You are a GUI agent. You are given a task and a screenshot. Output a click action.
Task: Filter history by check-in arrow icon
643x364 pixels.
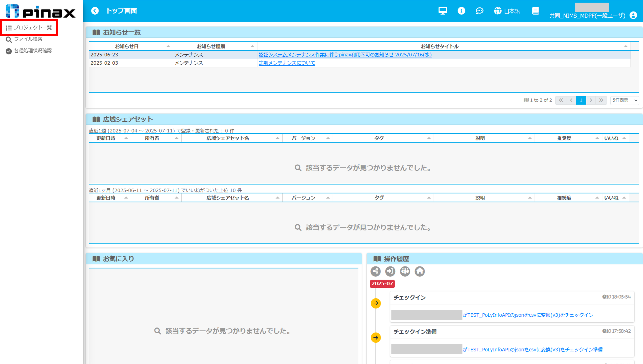point(390,271)
